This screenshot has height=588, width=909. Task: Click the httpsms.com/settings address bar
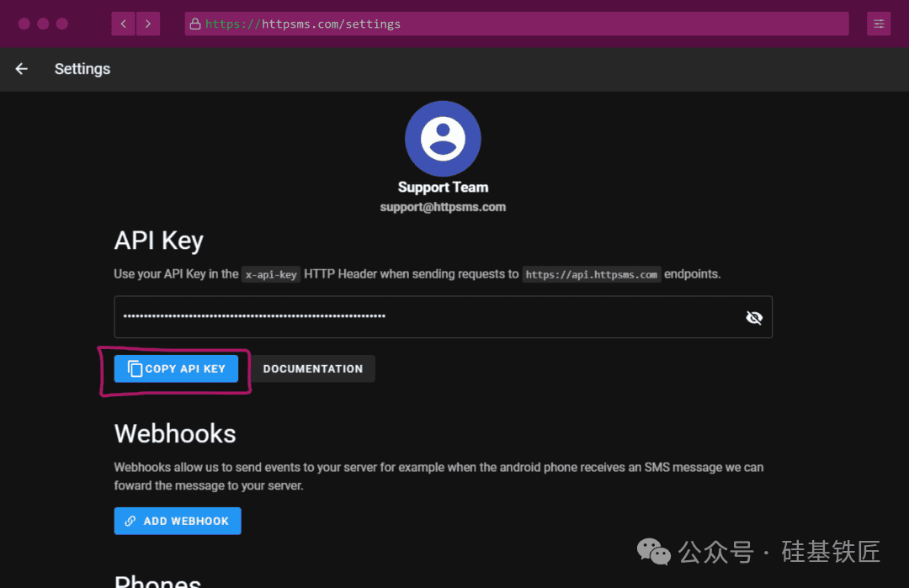517,24
